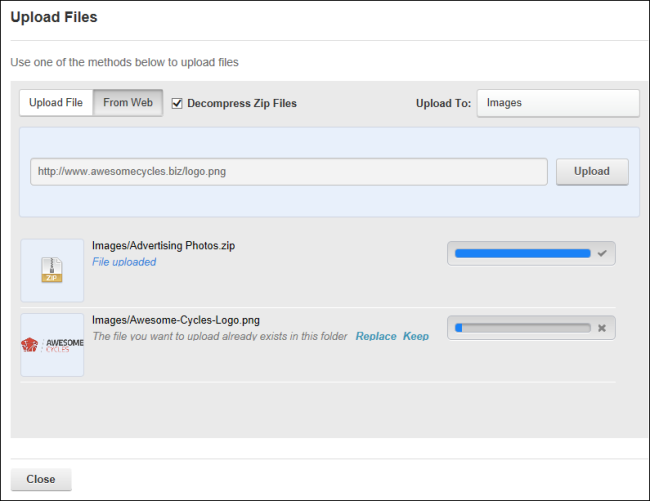Open the Upload To folder dropdown
The height and width of the screenshot is (501, 650).
click(x=558, y=103)
